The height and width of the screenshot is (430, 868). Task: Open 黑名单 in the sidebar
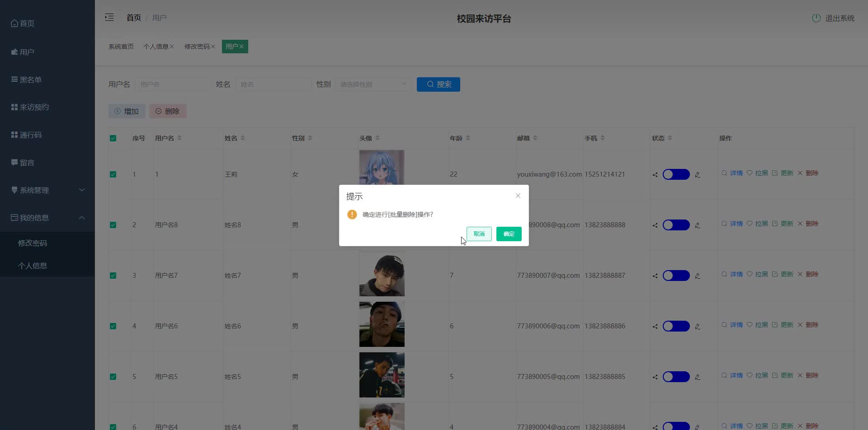coord(47,79)
